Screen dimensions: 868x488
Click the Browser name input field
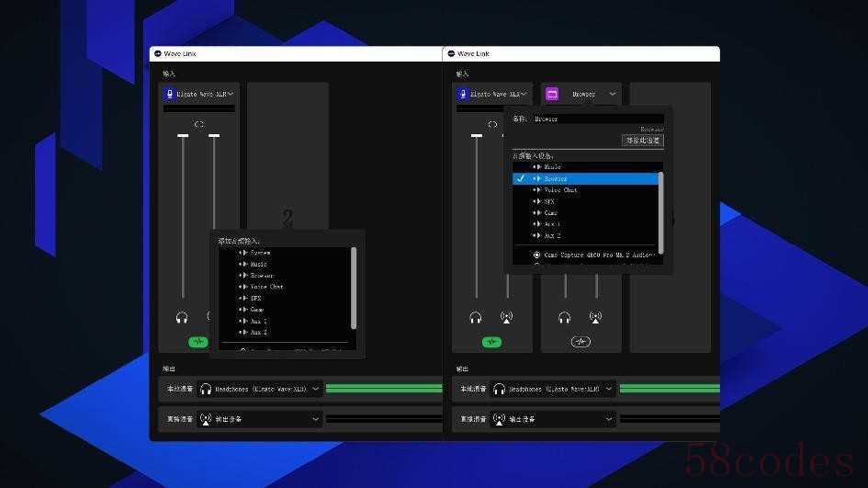point(598,119)
